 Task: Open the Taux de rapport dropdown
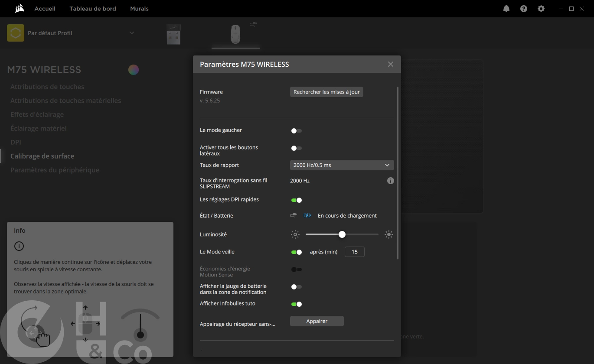coord(342,165)
